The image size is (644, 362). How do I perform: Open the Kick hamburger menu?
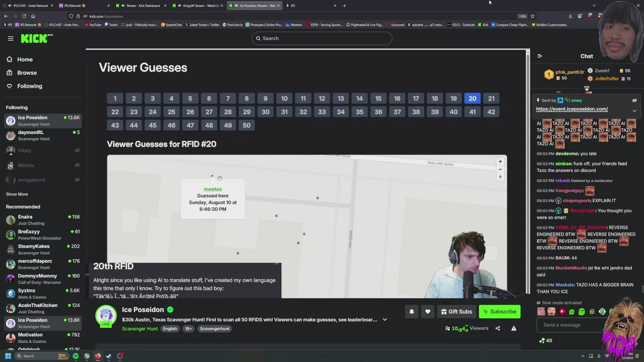[11, 38]
